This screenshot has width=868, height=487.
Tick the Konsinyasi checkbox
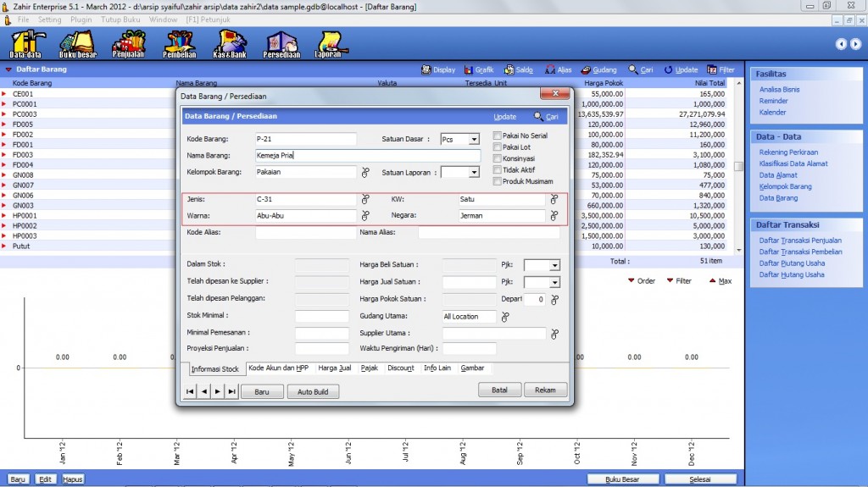pyautogui.click(x=498, y=158)
